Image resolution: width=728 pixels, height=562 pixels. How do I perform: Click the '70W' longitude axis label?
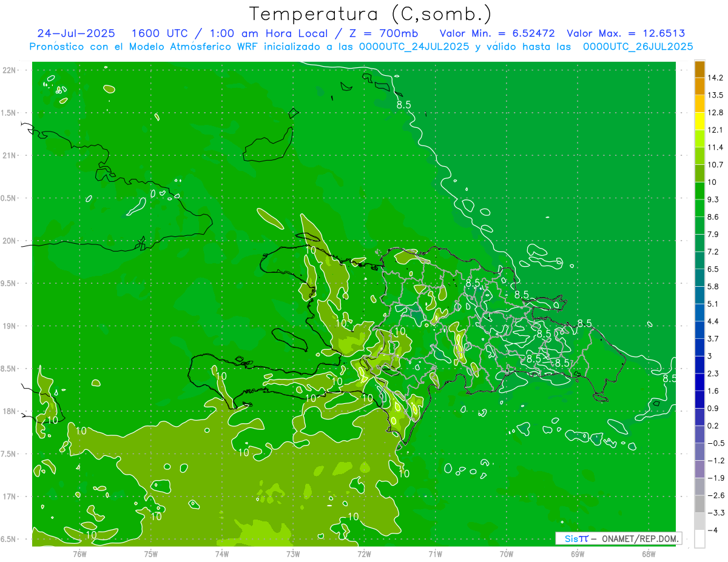coord(506,554)
